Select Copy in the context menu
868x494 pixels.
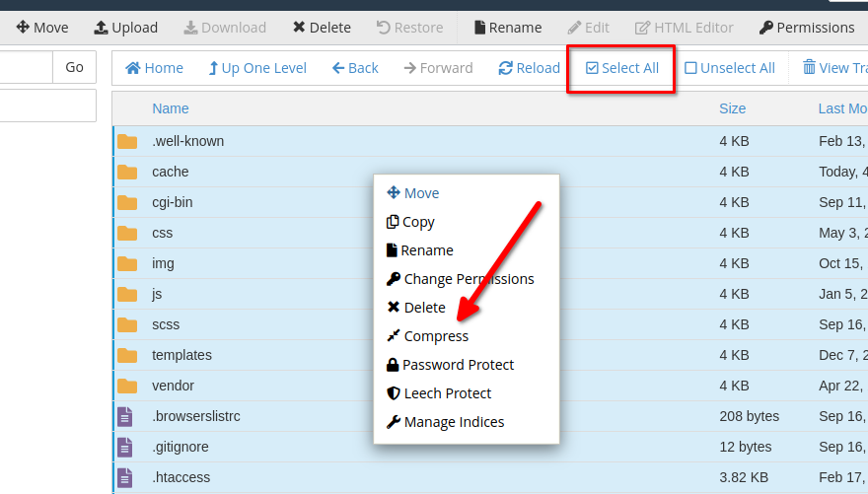coord(418,222)
